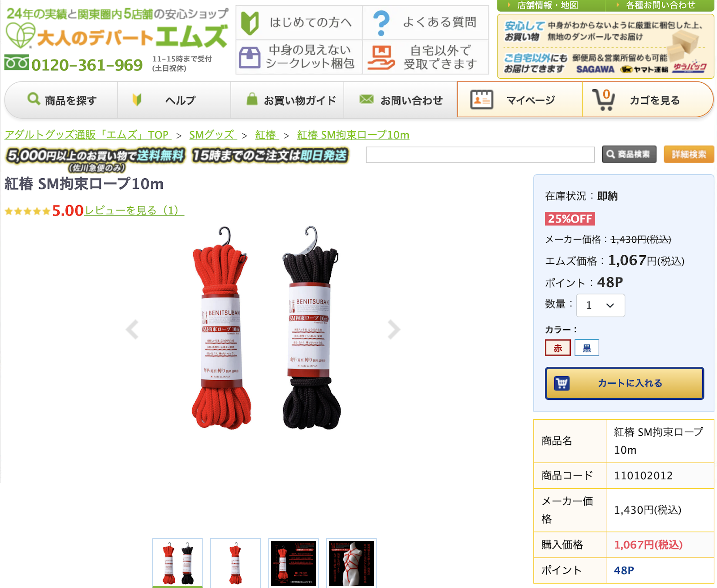
Task: Click the green shopping bag guide icon
Action: [252, 99]
